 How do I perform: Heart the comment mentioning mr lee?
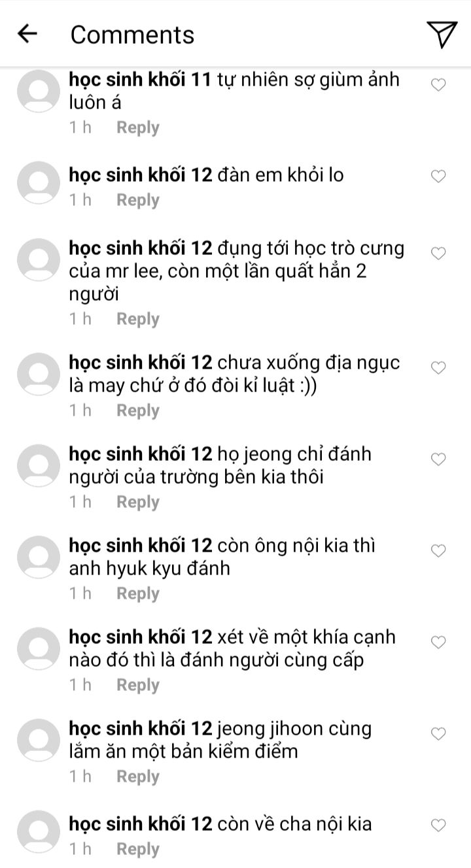point(438,253)
